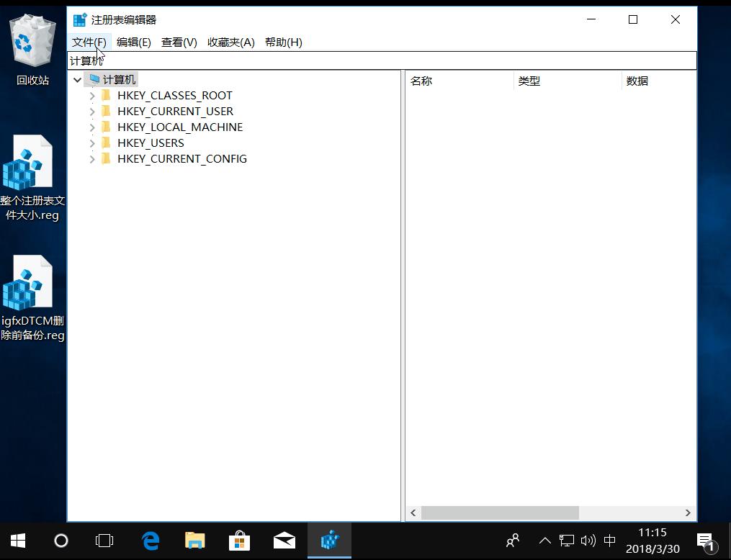Click the Task View icon
Image resolution: width=731 pixels, height=560 pixels.
(104, 541)
